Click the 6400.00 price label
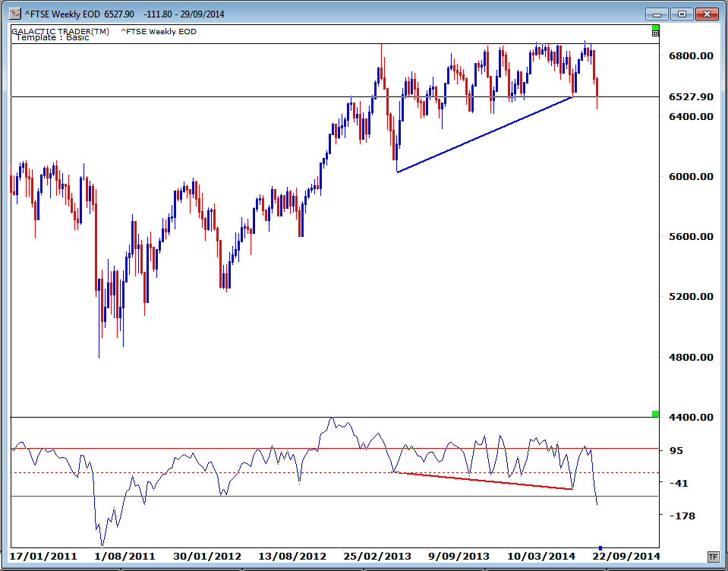The image size is (728, 571). tap(691, 116)
